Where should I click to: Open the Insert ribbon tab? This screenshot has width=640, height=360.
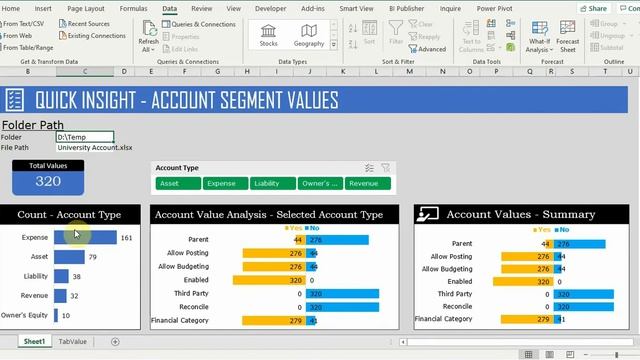click(x=43, y=8)
